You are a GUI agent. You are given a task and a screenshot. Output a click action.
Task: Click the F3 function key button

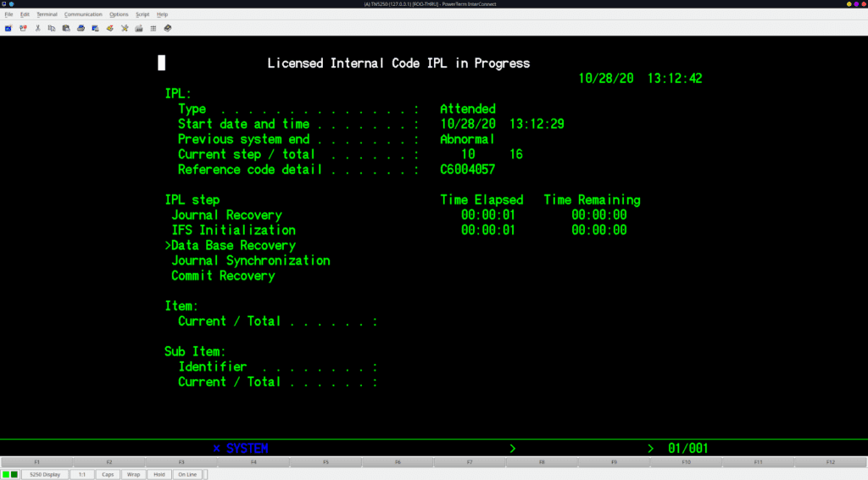click(181, 461)
